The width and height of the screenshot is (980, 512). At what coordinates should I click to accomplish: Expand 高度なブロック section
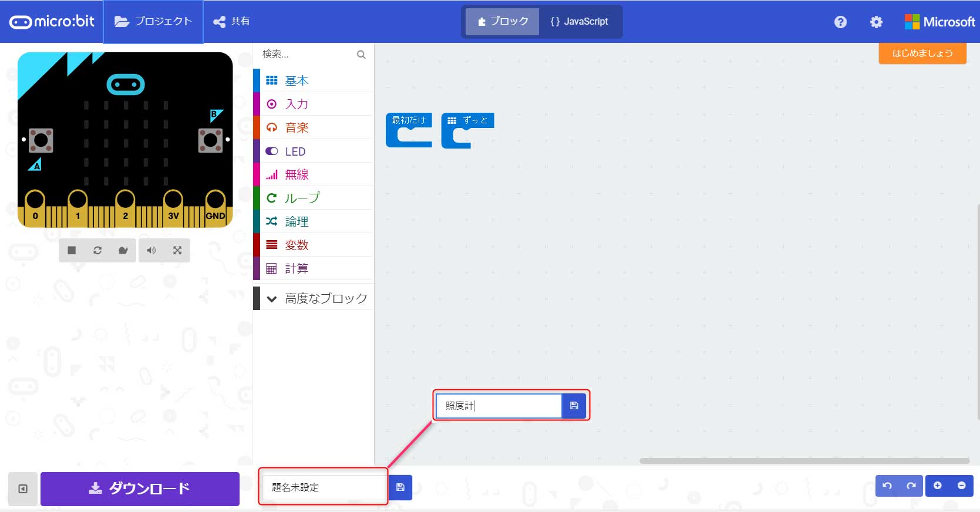tap(314, 298)
